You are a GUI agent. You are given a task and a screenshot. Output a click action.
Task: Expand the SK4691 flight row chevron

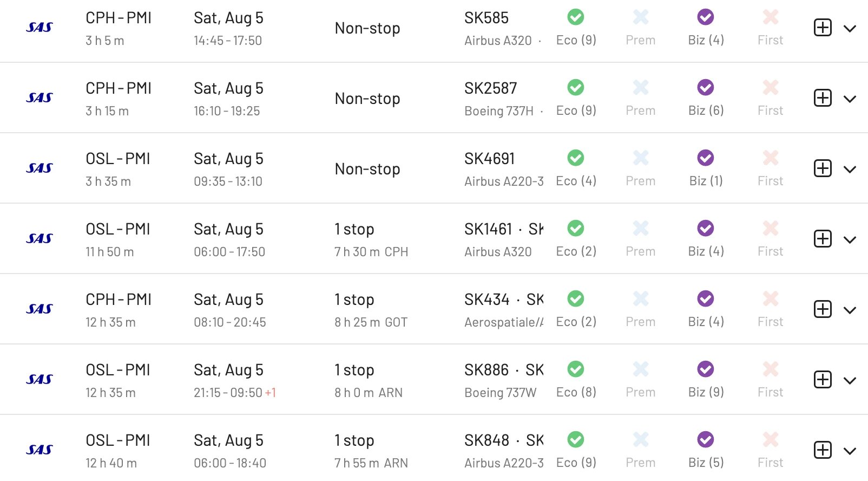[x=850, y=170]
